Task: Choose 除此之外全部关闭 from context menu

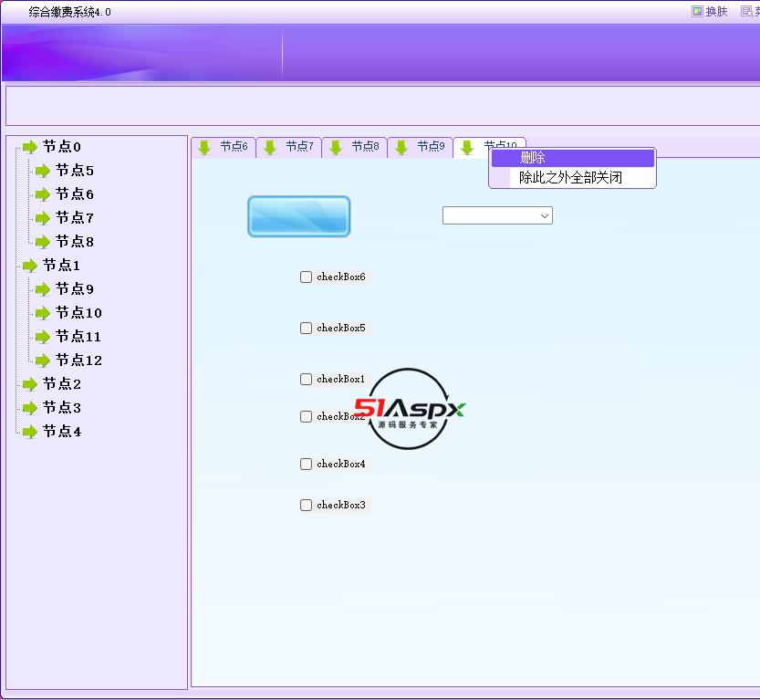Action: click(573, 177)
